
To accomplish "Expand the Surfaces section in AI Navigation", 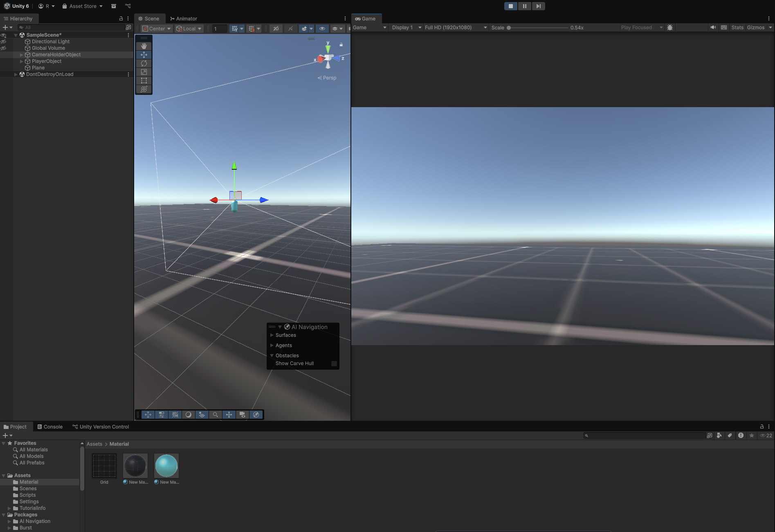I will point(272,335).
